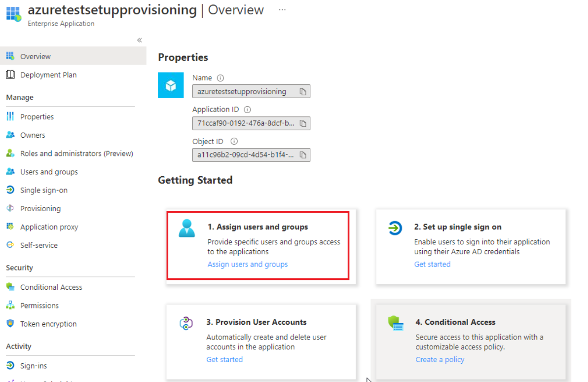Click the Properties bars icon in sidebar
The width and height of the screenshot is (588, 382).
point(10,116)
